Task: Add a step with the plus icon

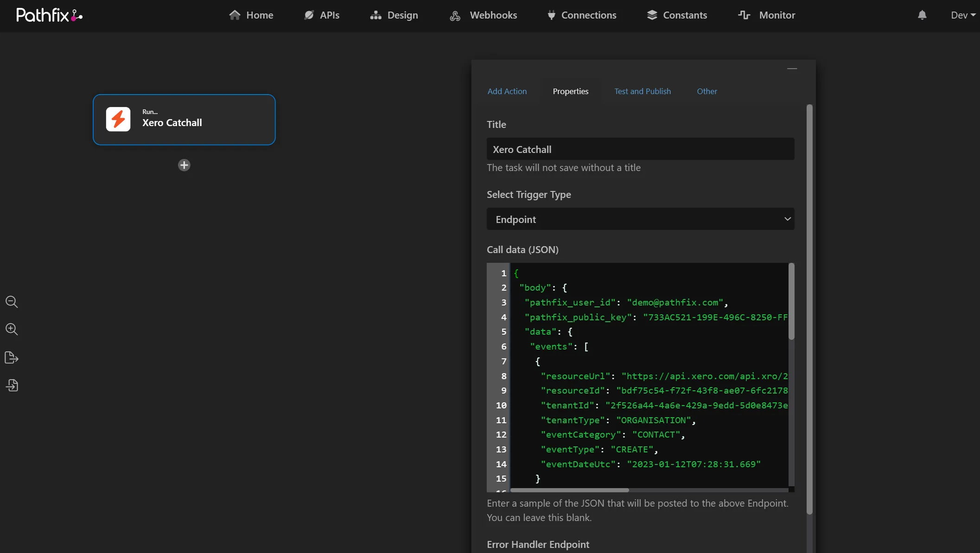Action: pyautogui.click(x=184, y=165)
